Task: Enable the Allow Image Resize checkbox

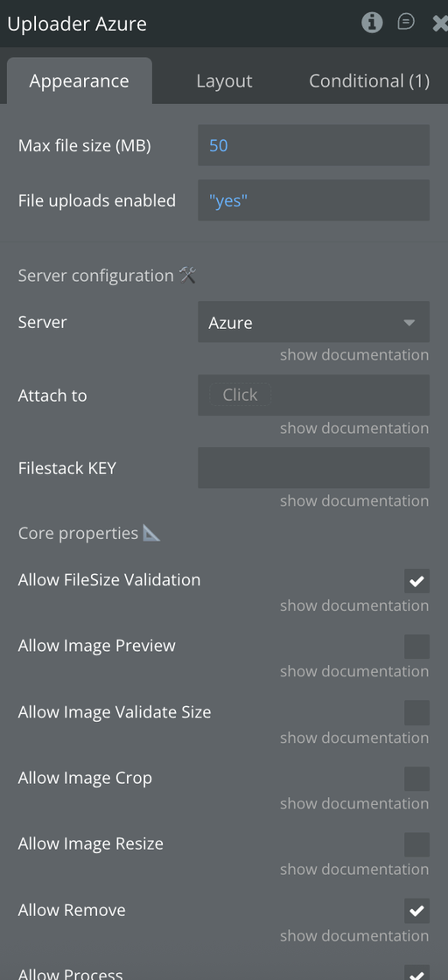Action: tap(416, 844)
